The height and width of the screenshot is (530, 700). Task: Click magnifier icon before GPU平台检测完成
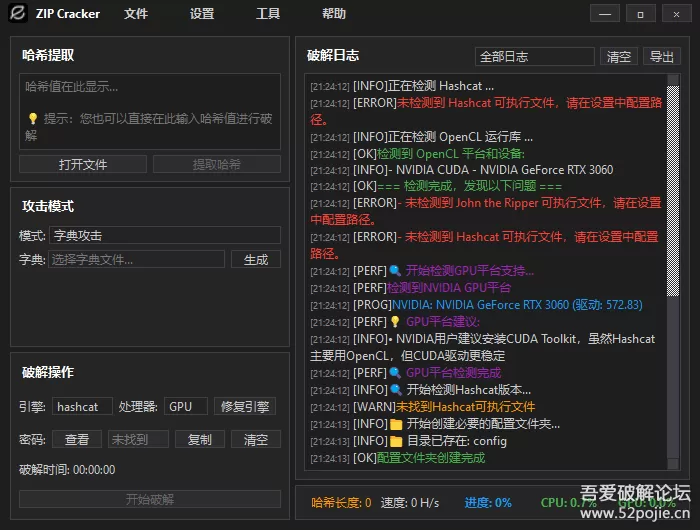[x=395, y=372]
